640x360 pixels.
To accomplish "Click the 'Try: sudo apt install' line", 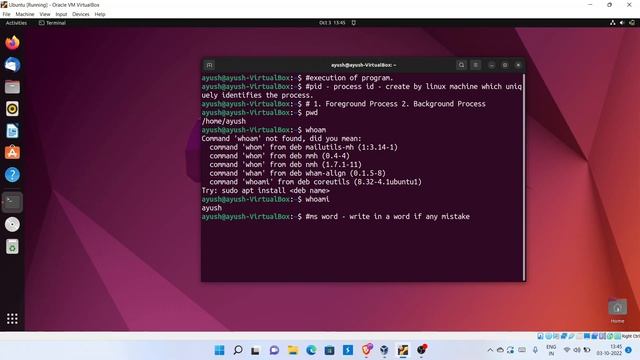I will [265, 191].
